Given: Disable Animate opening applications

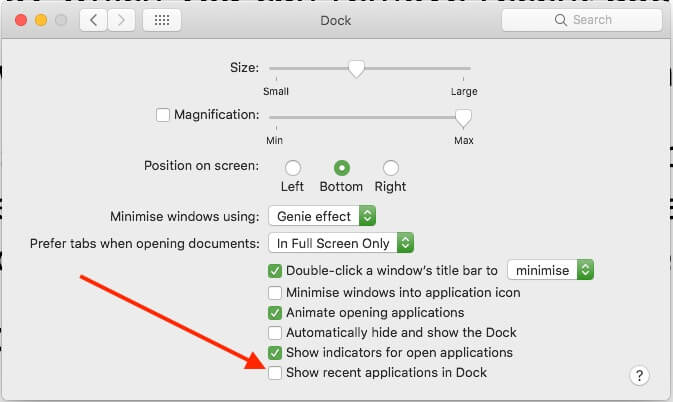Looking at the screenshot, I should (x=275, y=313).
